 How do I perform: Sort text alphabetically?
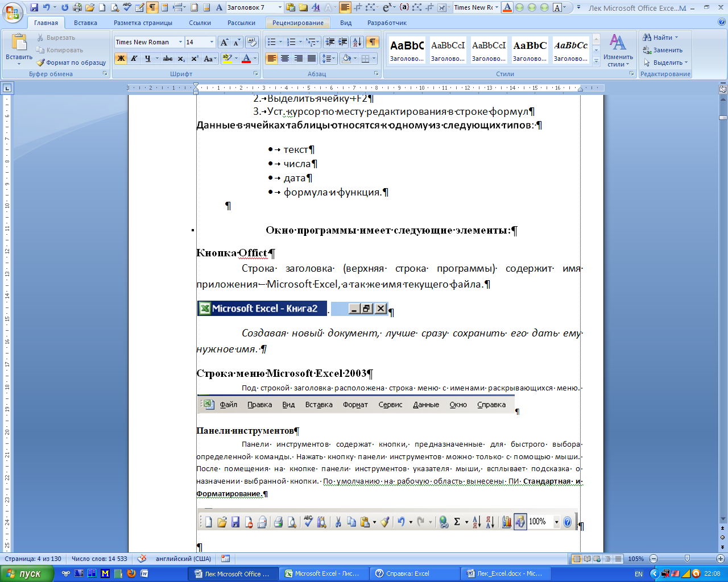pos(357,42)
